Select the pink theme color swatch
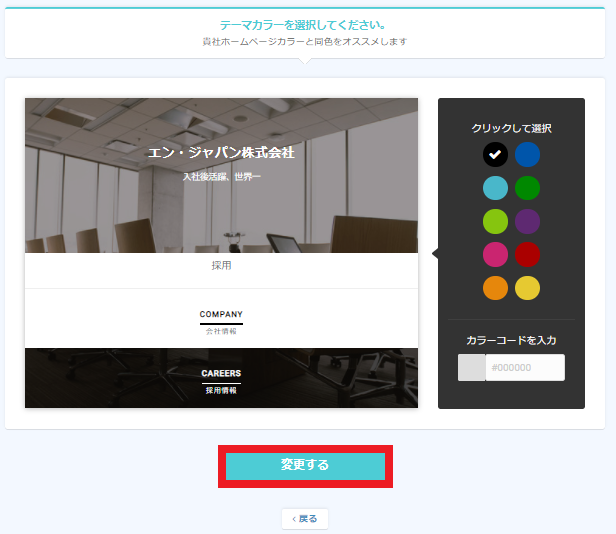The height and width of the screenshot is (534, 616). 495,255
